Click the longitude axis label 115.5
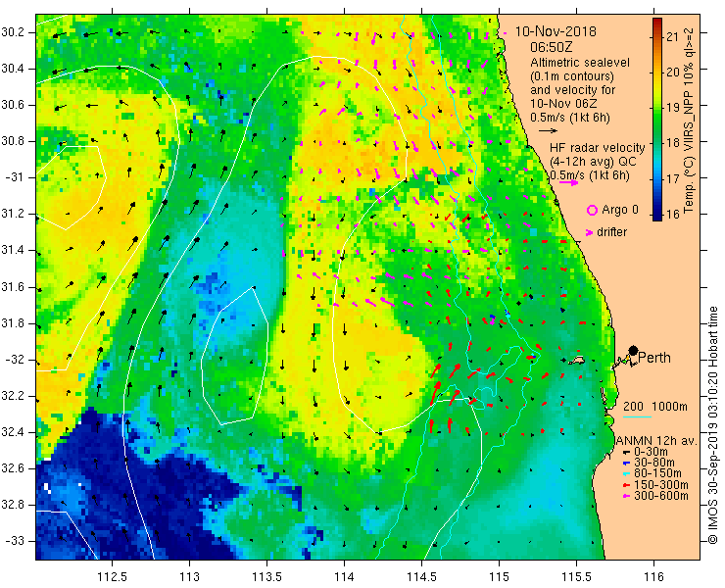Image resolution: width=725 pixels, height=588 pixels. (x=576, y=576)
